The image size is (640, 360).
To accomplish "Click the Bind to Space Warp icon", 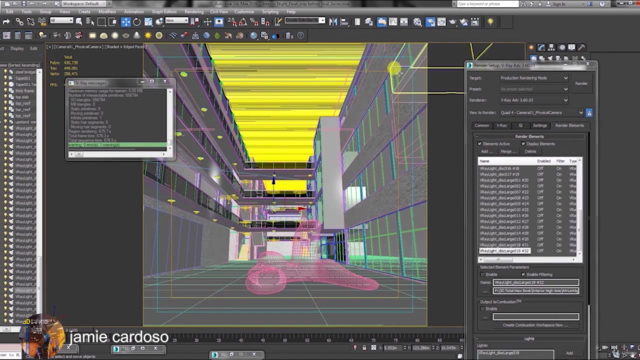I will [x=42, y=22].
